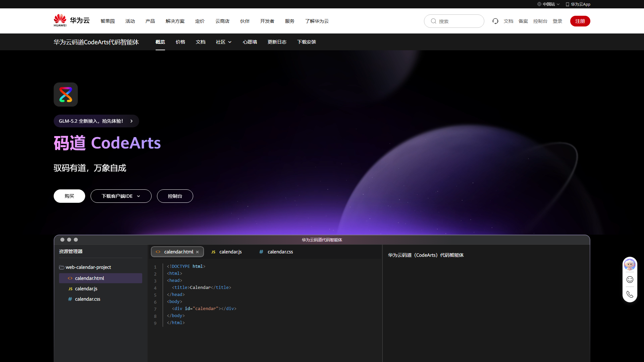Open the 解决方案 menu
This screenshot has width=644, height=362.
click(175, 21)
